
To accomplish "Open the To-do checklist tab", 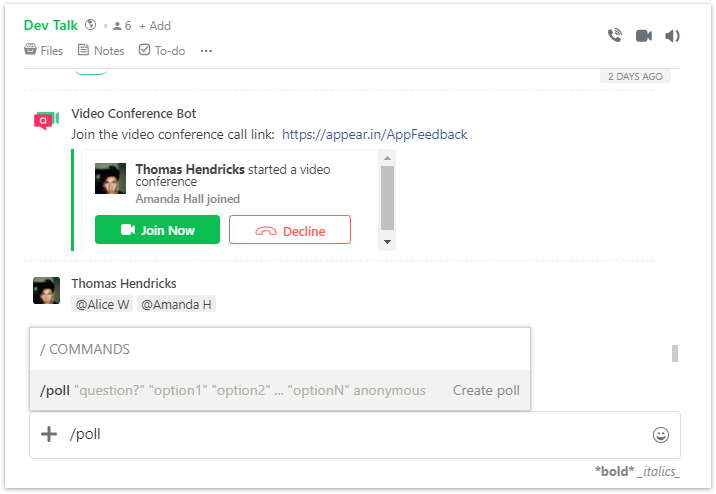I will pyautogui.click(x=162, y=50).
